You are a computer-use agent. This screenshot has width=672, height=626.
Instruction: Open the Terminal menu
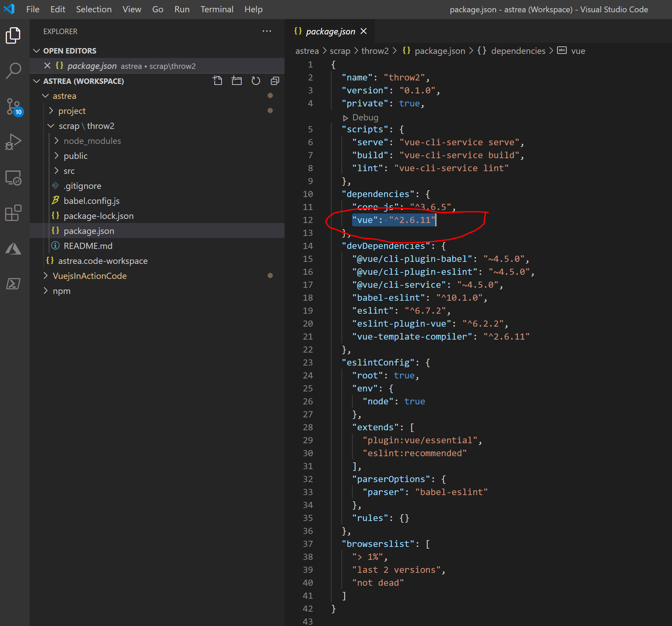click(217, 9)
